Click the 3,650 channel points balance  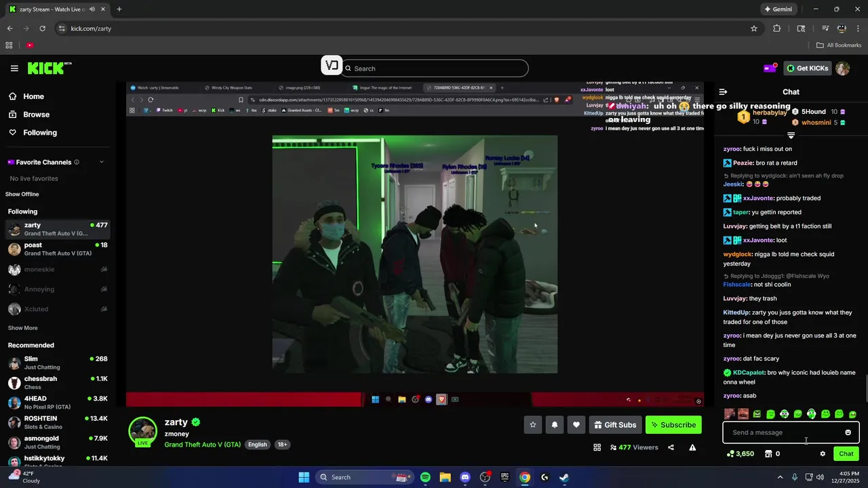click(x=740, y=454)
